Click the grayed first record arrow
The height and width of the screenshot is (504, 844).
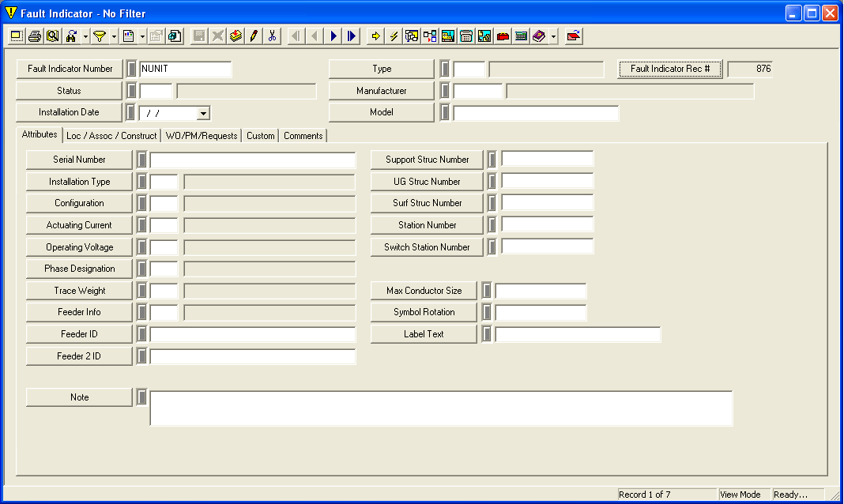point(296,36)
